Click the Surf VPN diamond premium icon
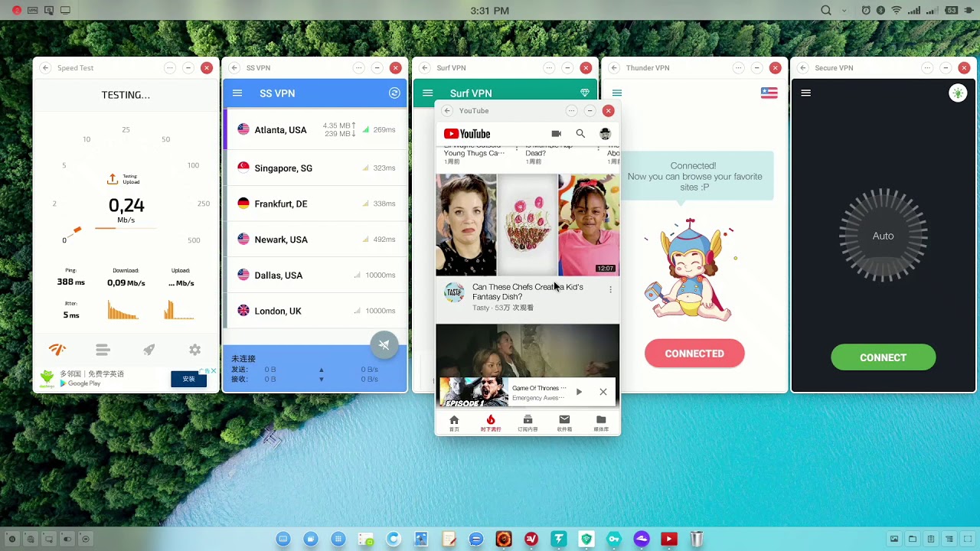The image size is (980, 551). (585, 93)
